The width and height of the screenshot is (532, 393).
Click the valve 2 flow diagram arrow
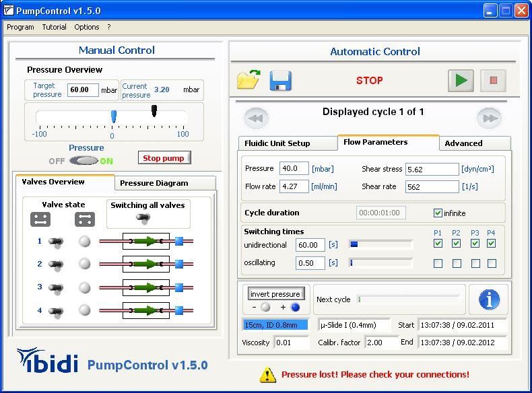point(146,264)
